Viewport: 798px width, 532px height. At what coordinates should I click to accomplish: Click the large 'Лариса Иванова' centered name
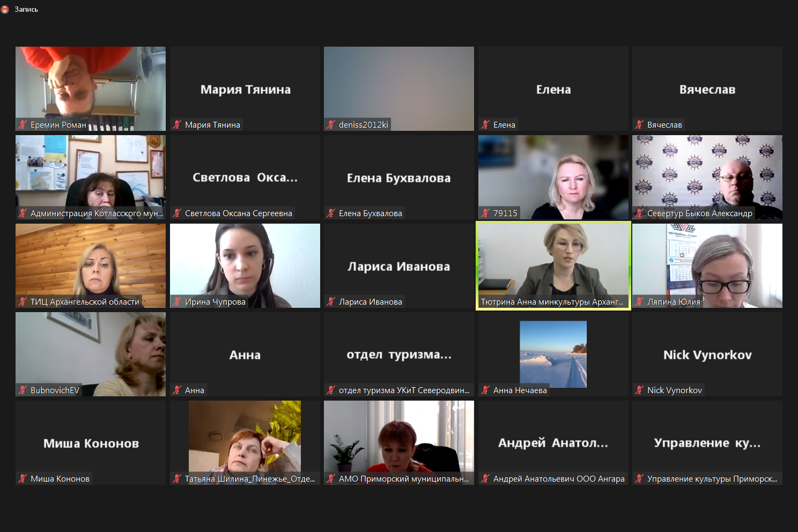(x=399, y=267)
